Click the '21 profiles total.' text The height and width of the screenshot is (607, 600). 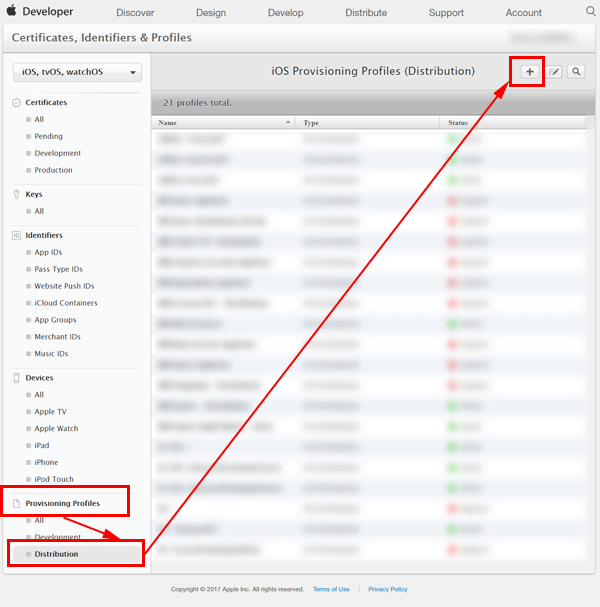pos(197,103)
